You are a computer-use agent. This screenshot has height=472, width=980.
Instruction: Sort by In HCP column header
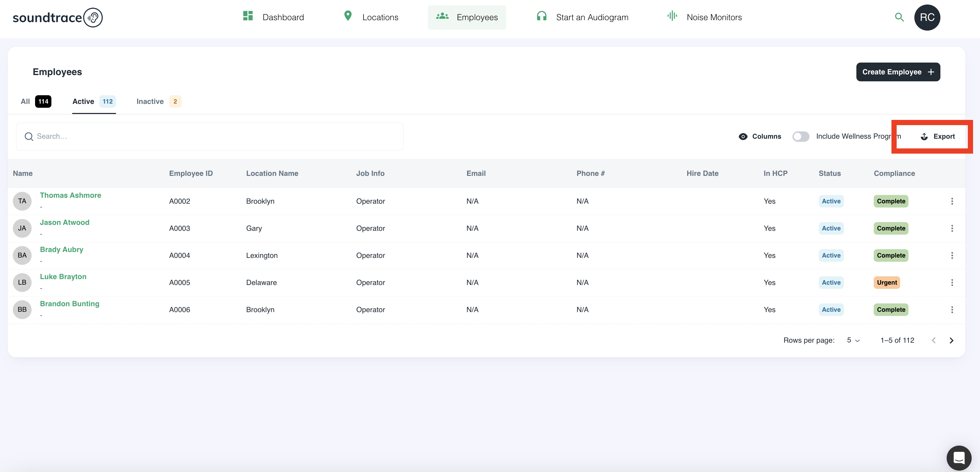[775, 173]
